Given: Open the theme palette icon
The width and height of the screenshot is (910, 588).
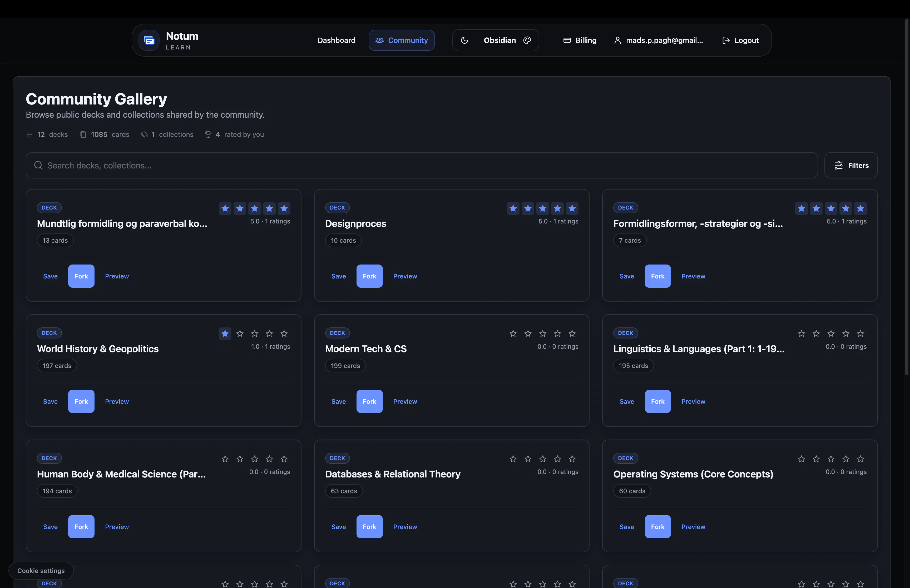Looking at the screenshot, I should [527, 40].
